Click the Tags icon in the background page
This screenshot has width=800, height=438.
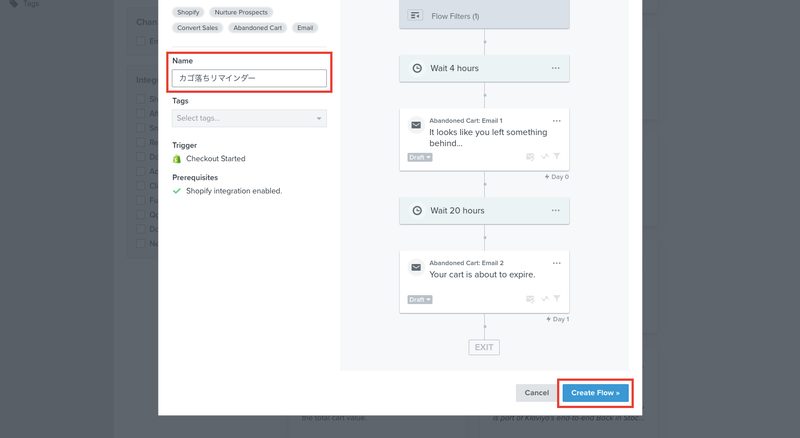[14, 4]
